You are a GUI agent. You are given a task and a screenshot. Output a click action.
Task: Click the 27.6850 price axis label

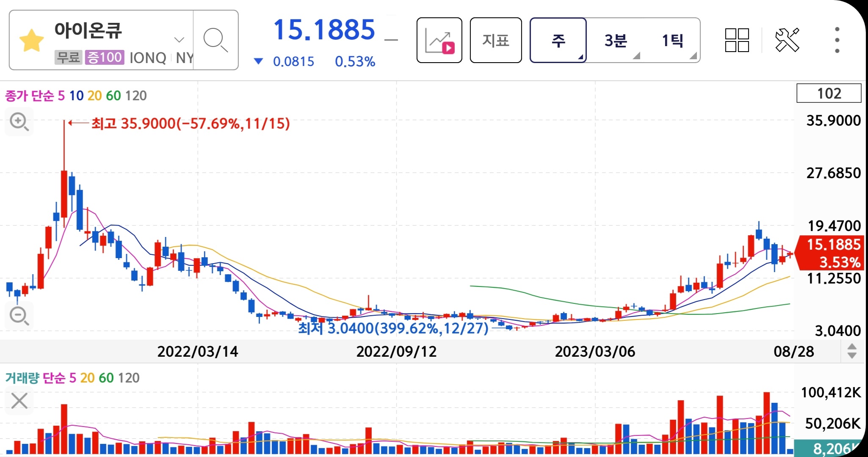833,173
